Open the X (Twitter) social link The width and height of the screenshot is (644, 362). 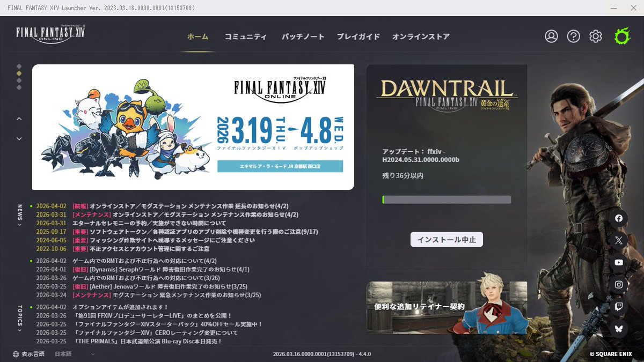[619, 240]
